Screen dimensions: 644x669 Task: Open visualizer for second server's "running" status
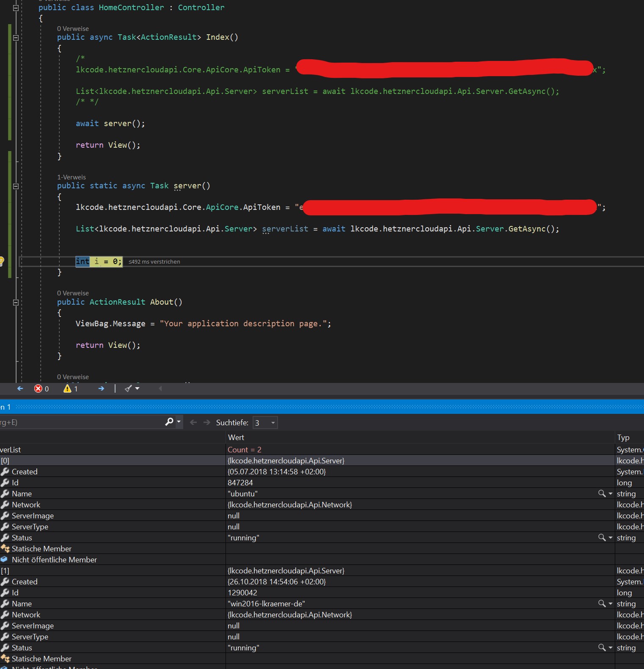click(602, 647)
